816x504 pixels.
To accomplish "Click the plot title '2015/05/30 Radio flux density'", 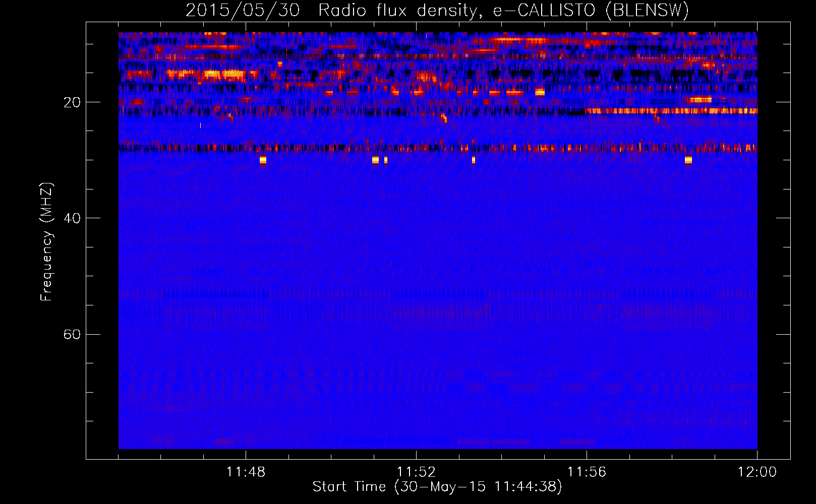I will pyautogui.click(x=437, y=11).
